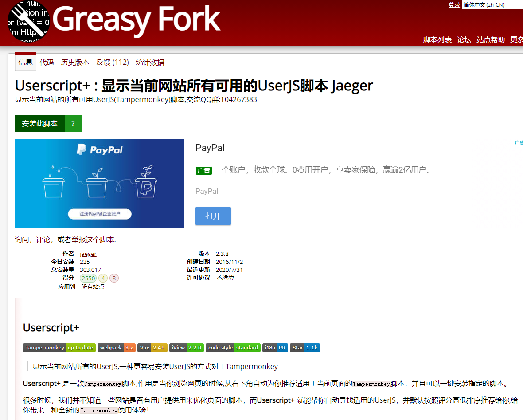Click the last update date 2020/7/31

[x=229, y=270]
